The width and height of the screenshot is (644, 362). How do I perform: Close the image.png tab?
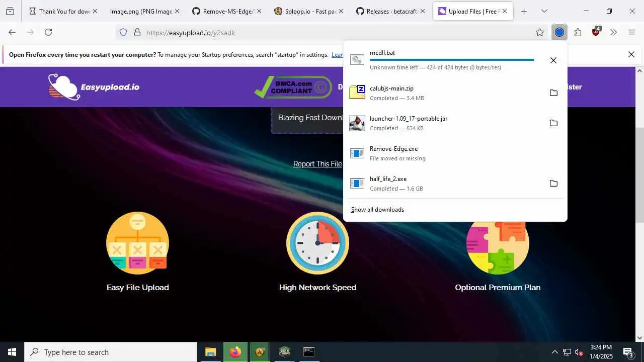(x=177, y=11)
